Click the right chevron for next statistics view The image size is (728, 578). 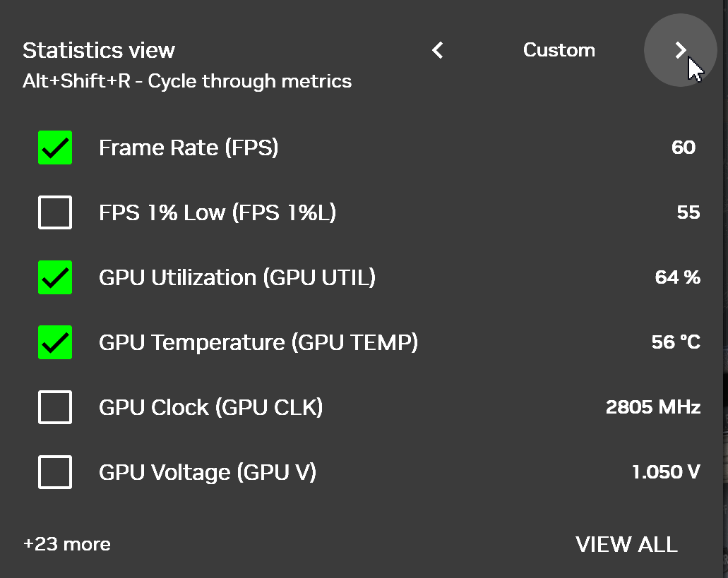[x=680, y=50]
